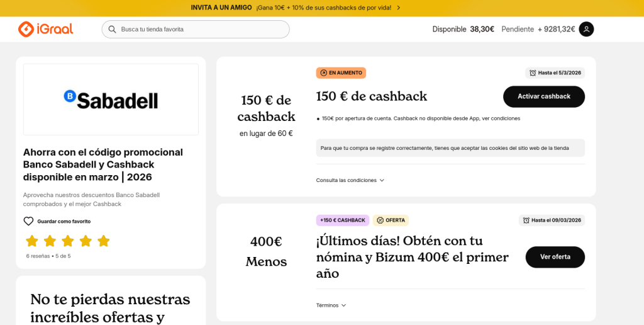Click No te pierdas nuestras increíbles heading
The width and height of the screenshot is (644, 325).
pos(110,309)
